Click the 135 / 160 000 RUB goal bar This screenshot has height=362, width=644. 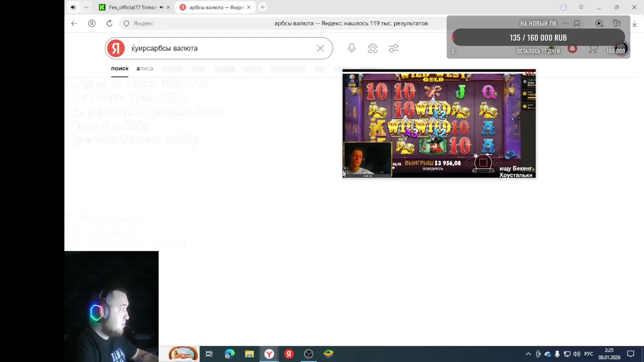pos(538,38)
